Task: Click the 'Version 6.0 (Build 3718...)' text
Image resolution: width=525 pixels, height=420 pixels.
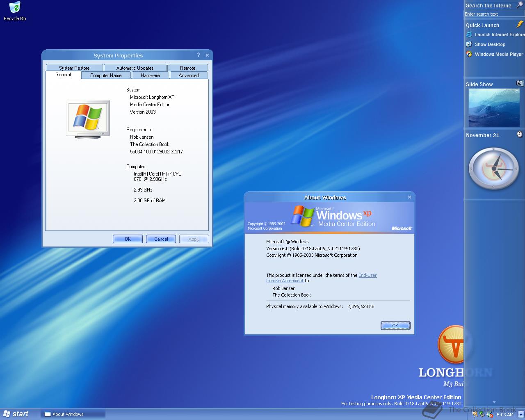Action: [313, 249]
